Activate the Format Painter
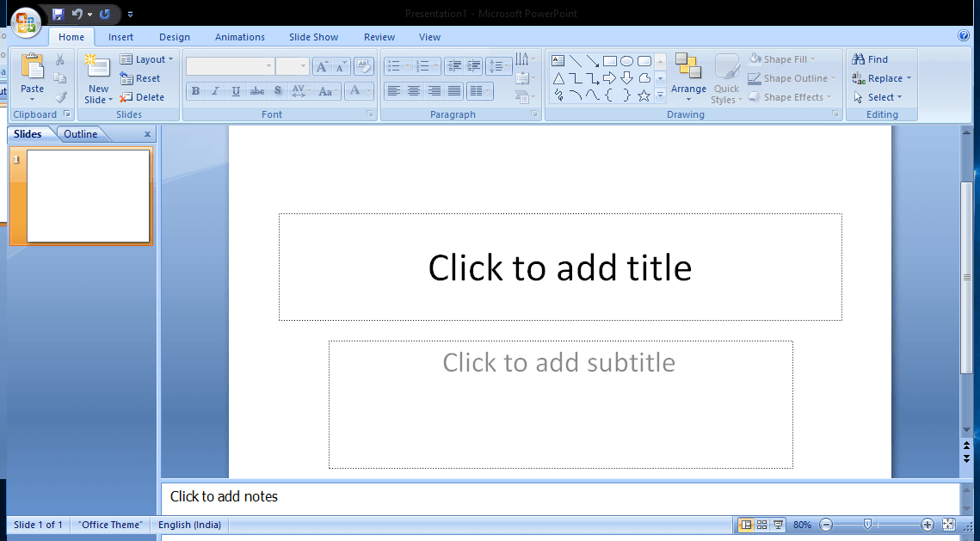 (59, 96)
